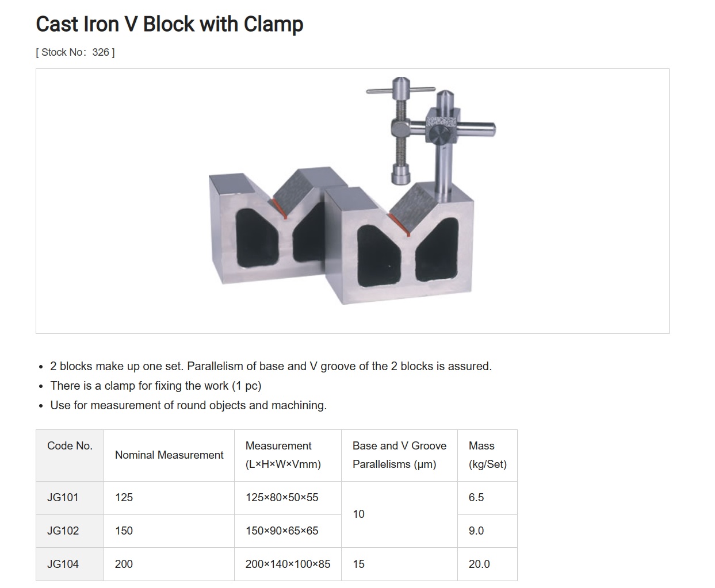Click the 200×140×100×85 measurement cell
Viewport: 715px width, 588px height.
point(288,564)
